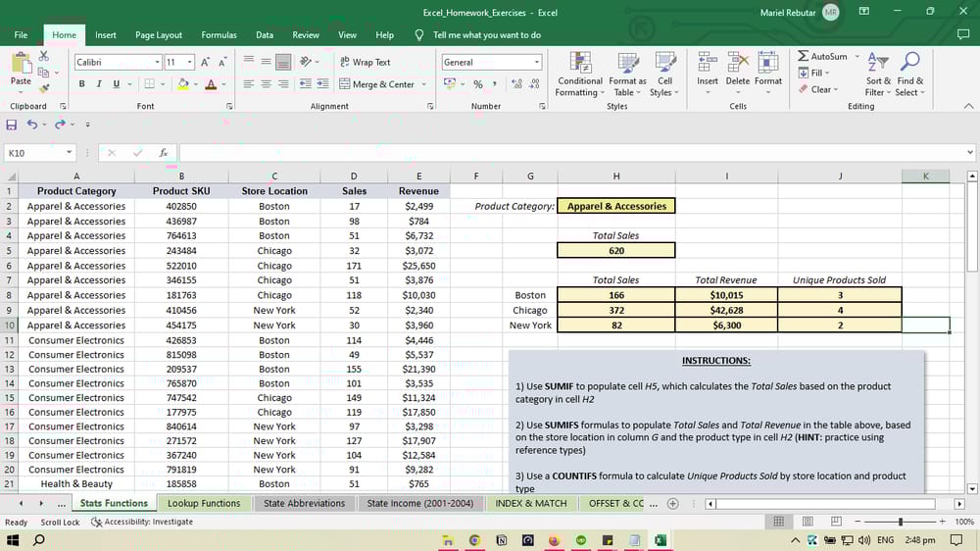Collapse the ribbon with the chevron

click(968, 106)
